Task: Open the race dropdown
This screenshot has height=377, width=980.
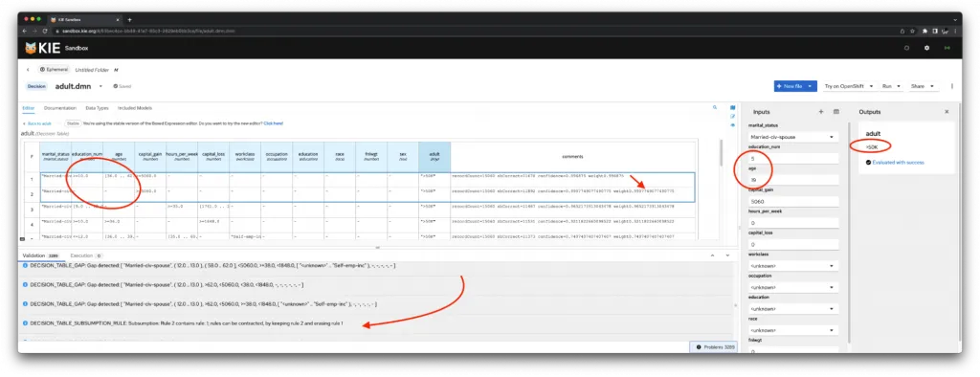Action: [x=793, y=330]
